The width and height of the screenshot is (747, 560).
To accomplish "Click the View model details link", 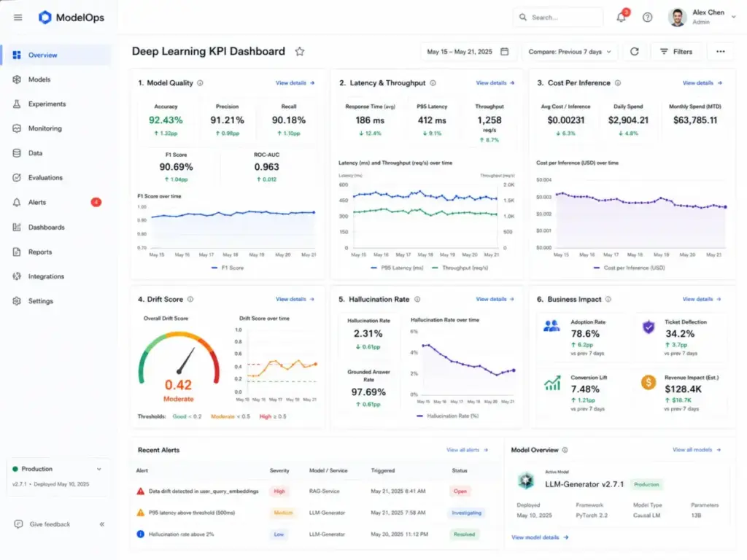I will [x=540, y=537].
